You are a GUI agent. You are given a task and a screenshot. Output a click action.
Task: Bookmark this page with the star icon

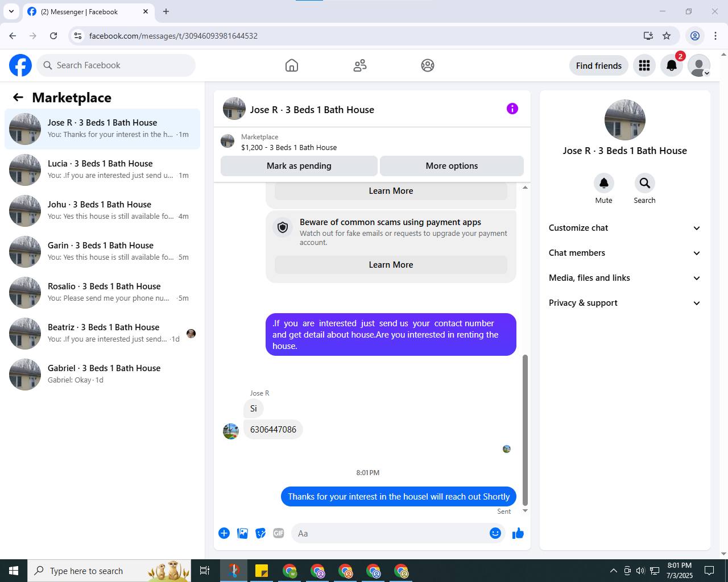[x=667, y=36]
